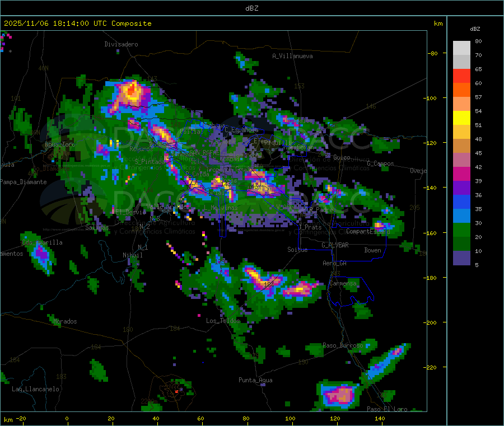The image size is (504, 426).
Task: Select the mauve 42-45 dBZ legend band
Action: [461, 160]
